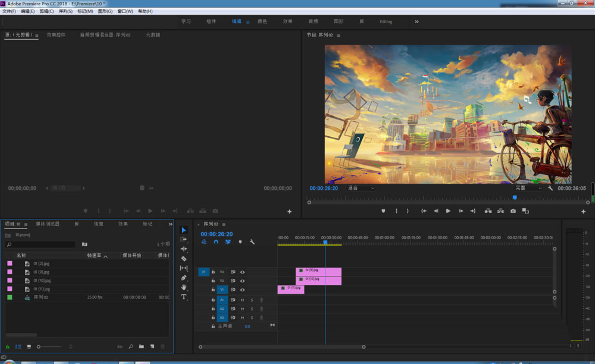Create new bin in Project panel
The image size is (595, 364).
click(142, 347)
